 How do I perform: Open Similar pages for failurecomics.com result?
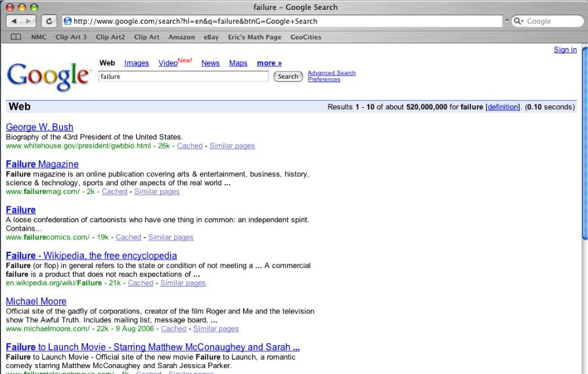[x=171, y=237]
